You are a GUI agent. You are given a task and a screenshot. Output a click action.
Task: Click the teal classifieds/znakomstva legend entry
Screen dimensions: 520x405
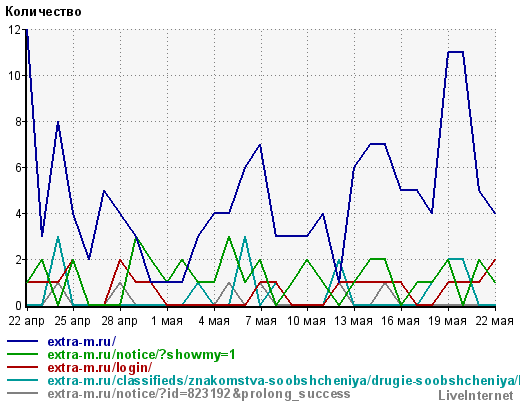tap(283, 380)
